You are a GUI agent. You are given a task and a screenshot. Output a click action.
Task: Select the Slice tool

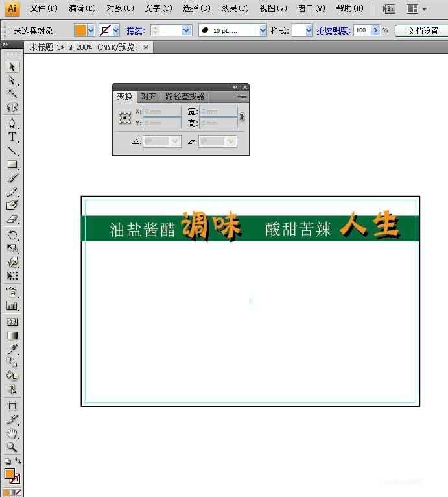coord(12,420)
